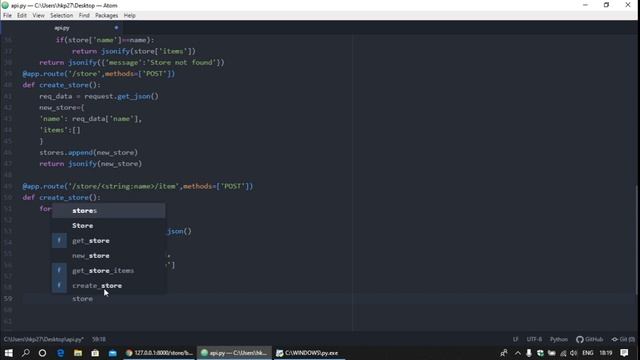Viewport: 640px width, 360px height.
Task: Open File Explorer from taskbar
Action: 78,353
